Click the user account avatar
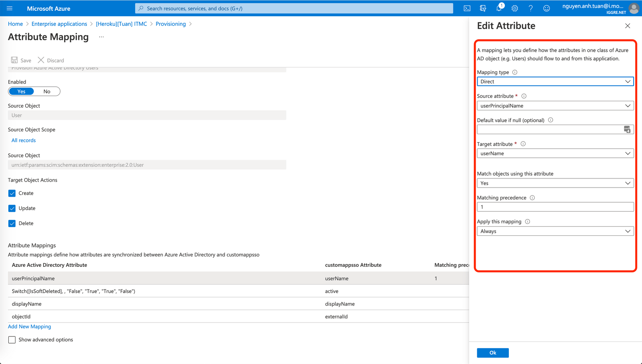 tap(634, 8)
